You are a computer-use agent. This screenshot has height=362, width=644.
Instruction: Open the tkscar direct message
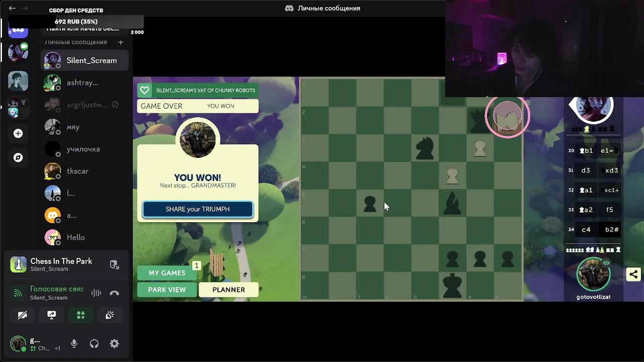pos(85,171)
